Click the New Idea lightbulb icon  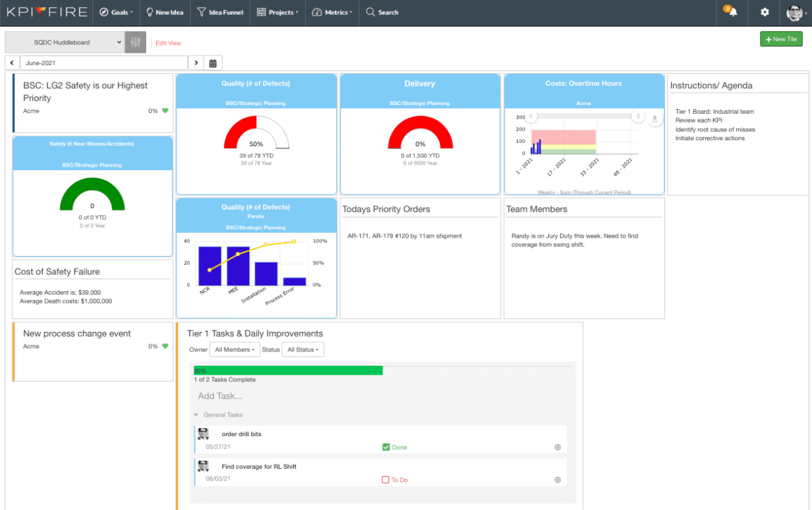click(x=150, y=12)
